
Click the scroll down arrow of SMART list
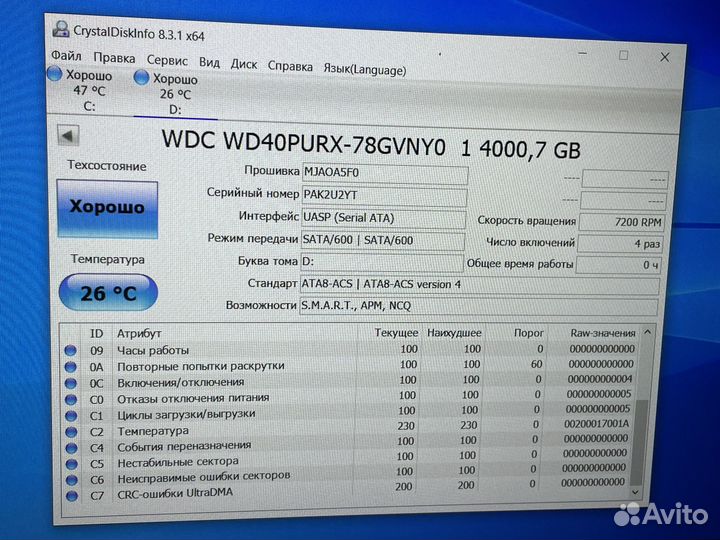[x=636, y=492]
